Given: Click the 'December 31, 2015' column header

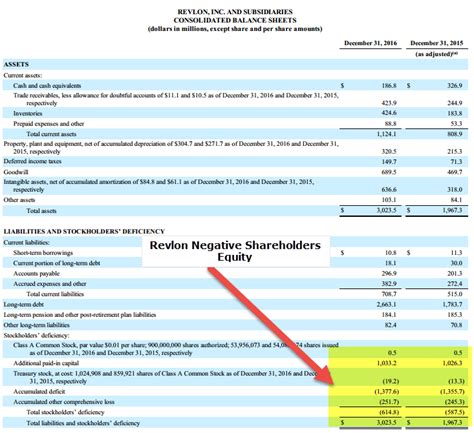Looking at the screenshot, I should point(436,43).
